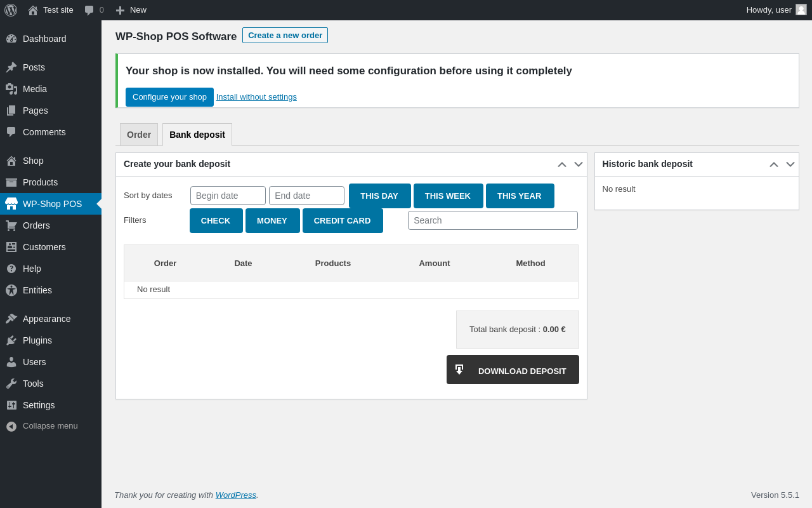Click the Dashboard gauge icon
Image resolution: width=812 pixels, height=508 pixels.
pos(11,39)
